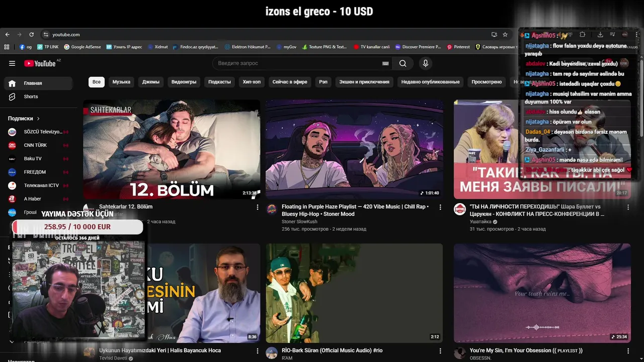Screen dimensions: 644x362
Task: Select the Недавно опубликованные chip
Action: 431,82
